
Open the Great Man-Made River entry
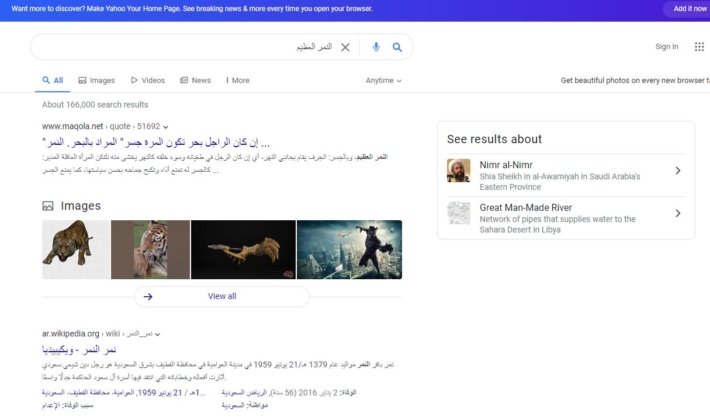click(x=566, y=218)
